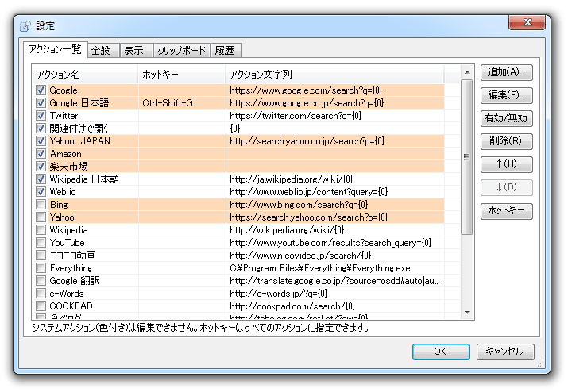
Task: Select the cookpad.com search URL text
Action: (292, 306)
